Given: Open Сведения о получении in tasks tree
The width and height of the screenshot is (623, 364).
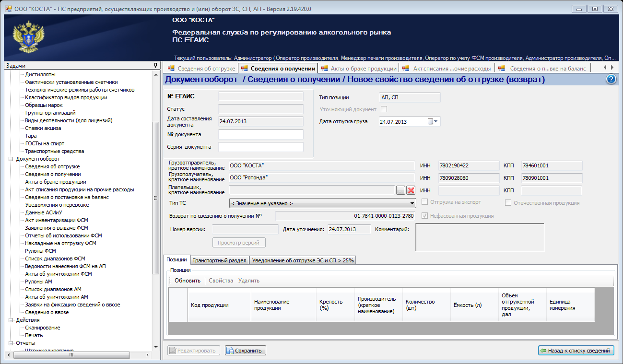Looking at the screenshot, I should [53, 174].
